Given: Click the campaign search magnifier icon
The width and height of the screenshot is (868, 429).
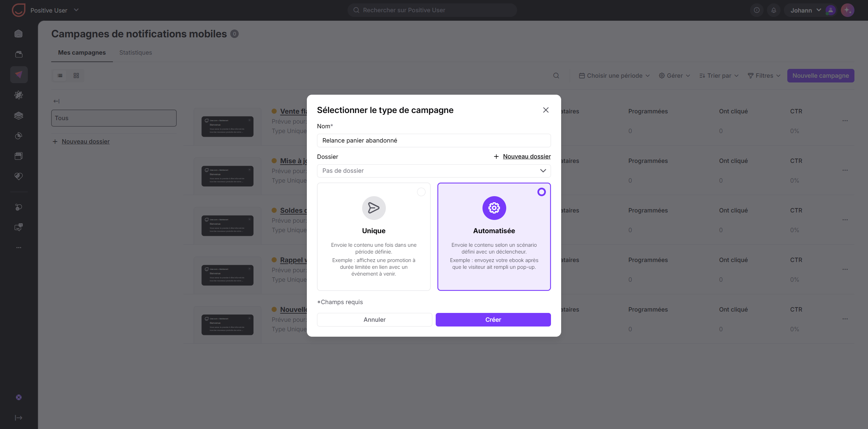Looking at the screenshot, I should point(556,75).
